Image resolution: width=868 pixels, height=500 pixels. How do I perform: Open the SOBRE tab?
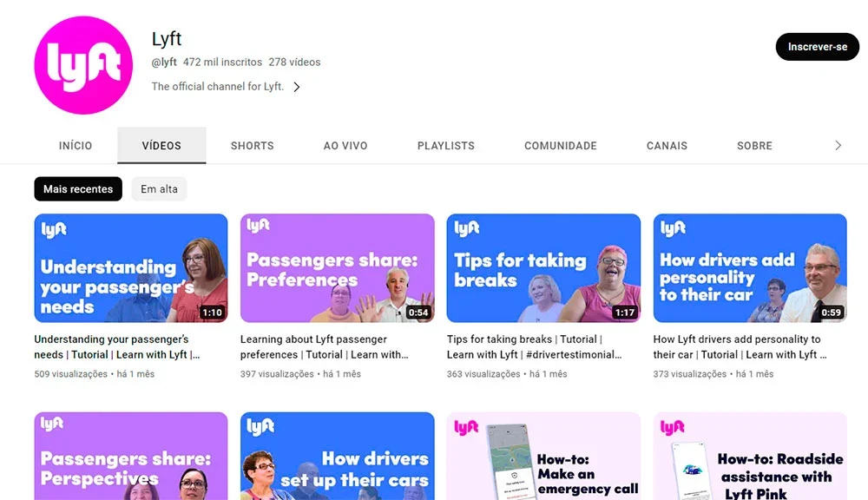coord(754,146)
